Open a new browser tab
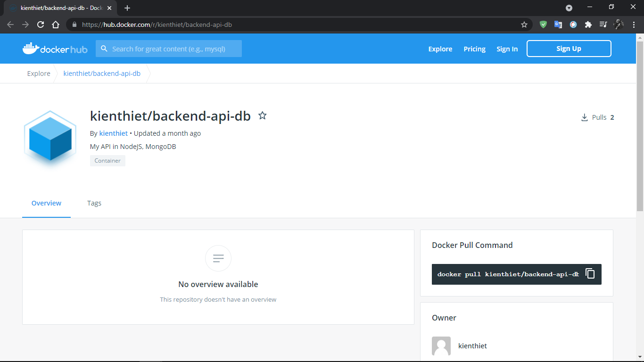644x362 pixels. [127, 8]
